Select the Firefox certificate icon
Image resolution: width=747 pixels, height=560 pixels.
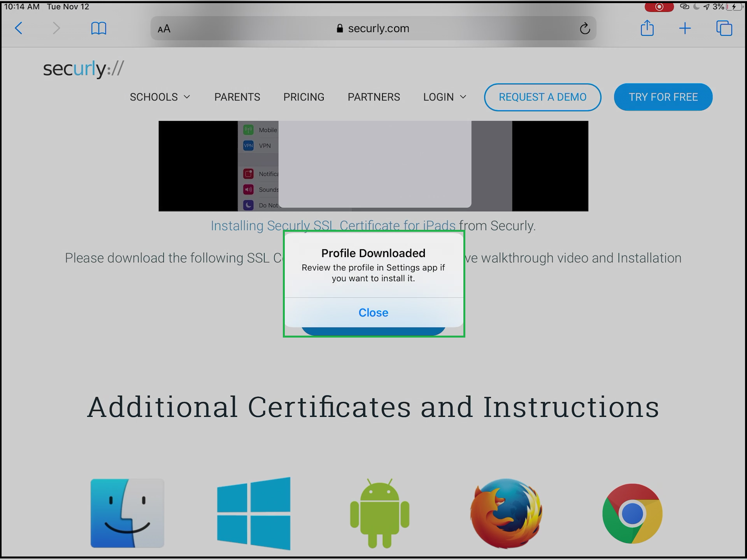(506, 513)
